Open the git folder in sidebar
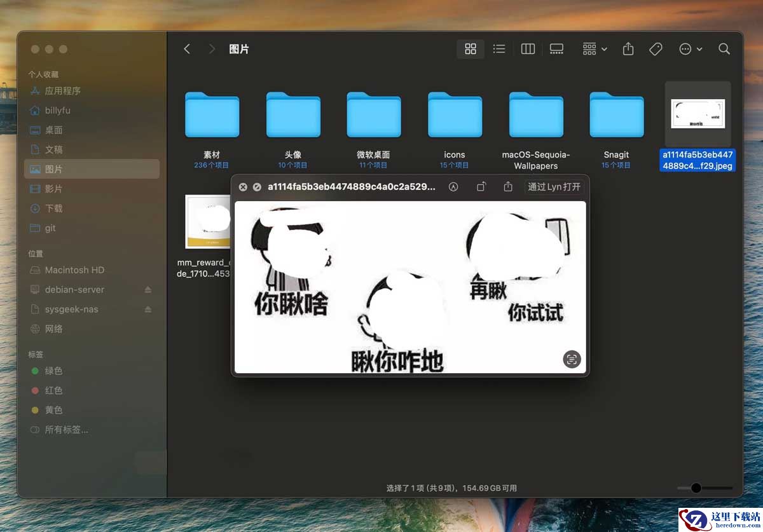Viewport: 763px width, 532px height. tap(92, 228)
